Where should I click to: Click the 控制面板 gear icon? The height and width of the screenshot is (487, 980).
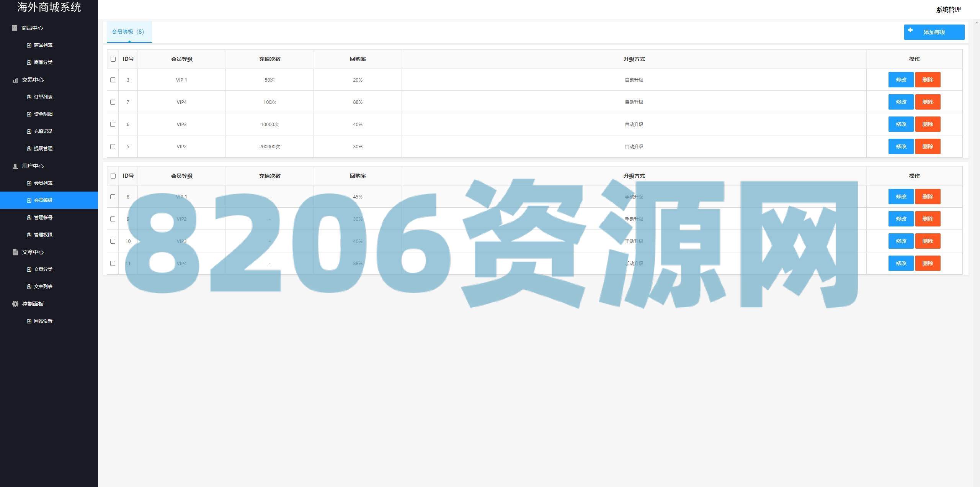[15, 304]
